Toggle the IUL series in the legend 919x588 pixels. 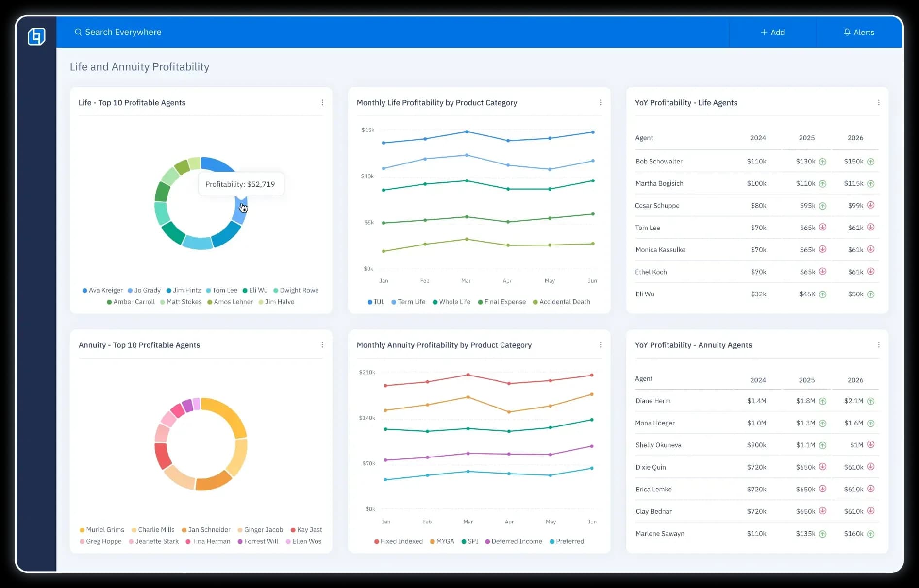[376, 302]
